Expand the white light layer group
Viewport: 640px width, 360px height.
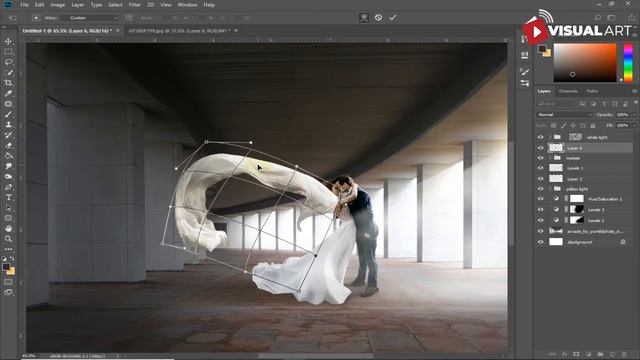(x=550, y=137)
